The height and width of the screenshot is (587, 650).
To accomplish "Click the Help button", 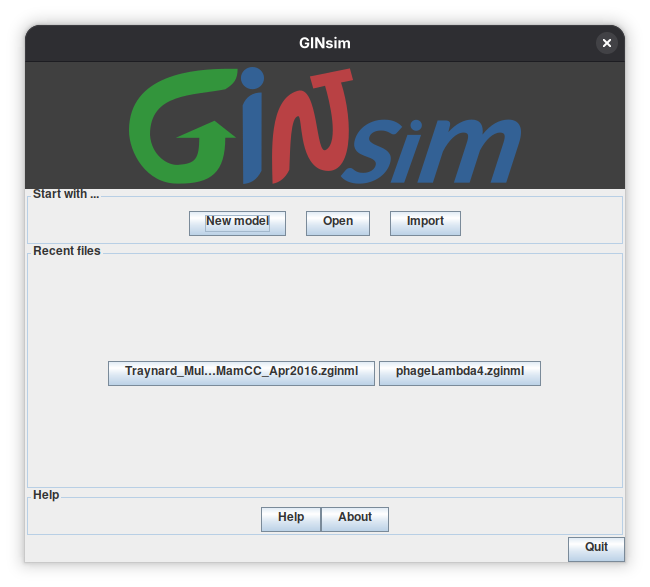I will [291, 519].
